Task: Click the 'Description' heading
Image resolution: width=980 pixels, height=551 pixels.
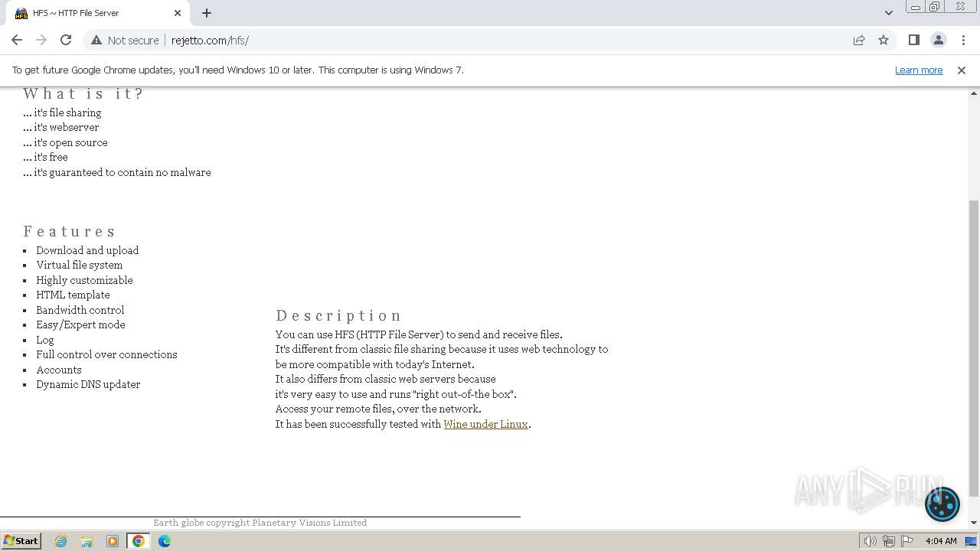Action: click(338, 315)
